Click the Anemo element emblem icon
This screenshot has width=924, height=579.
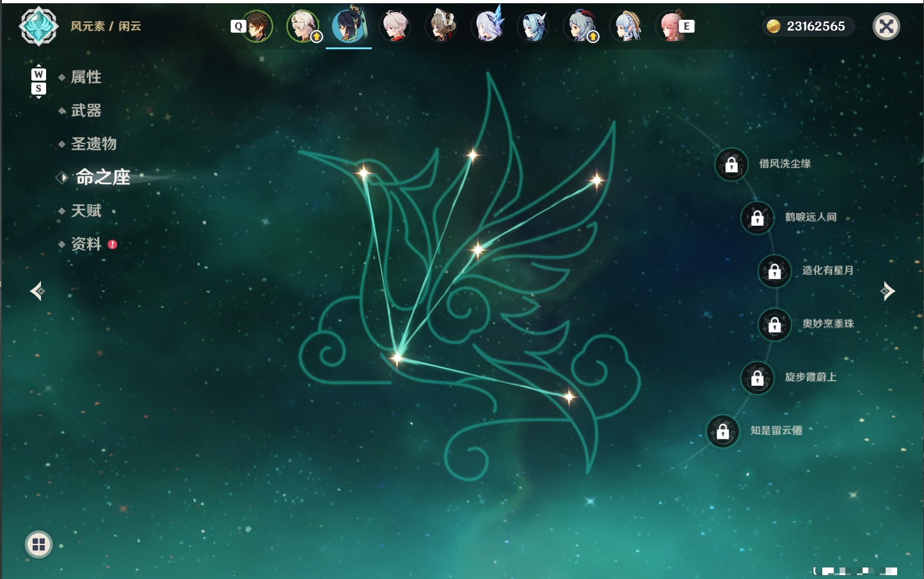[x=38, y=26]
